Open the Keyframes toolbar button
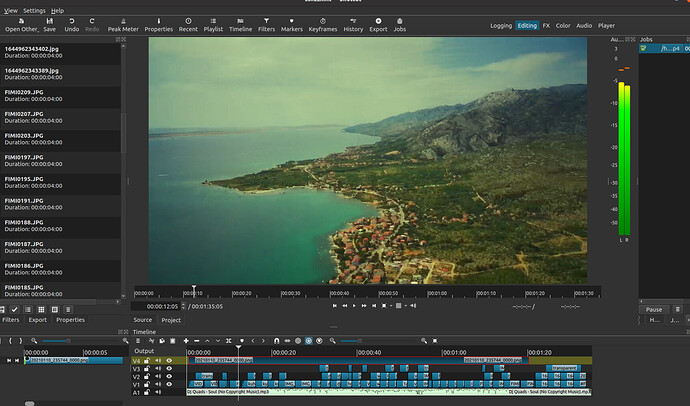This screenshot has width=690, height=406. 323,25
